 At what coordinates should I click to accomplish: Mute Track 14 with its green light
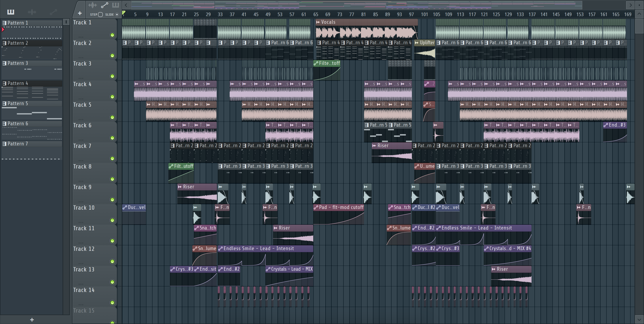112,303
